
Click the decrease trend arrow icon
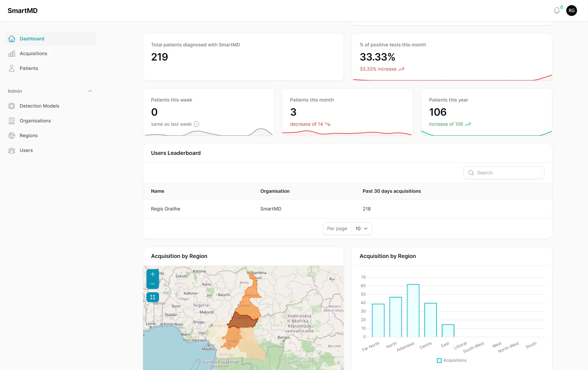328,124
